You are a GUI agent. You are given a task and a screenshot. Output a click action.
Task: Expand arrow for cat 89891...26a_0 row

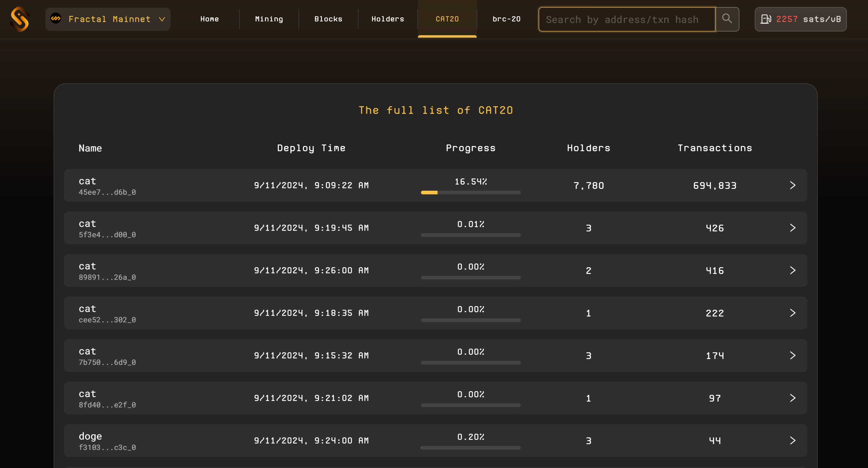pos(792,270)
